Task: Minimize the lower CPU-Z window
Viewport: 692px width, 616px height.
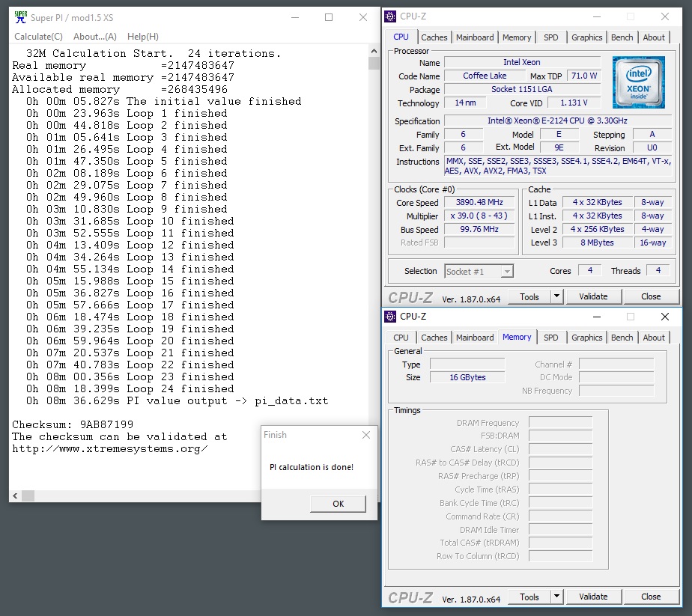Action: pyautogui.click(x=597, y=317)
